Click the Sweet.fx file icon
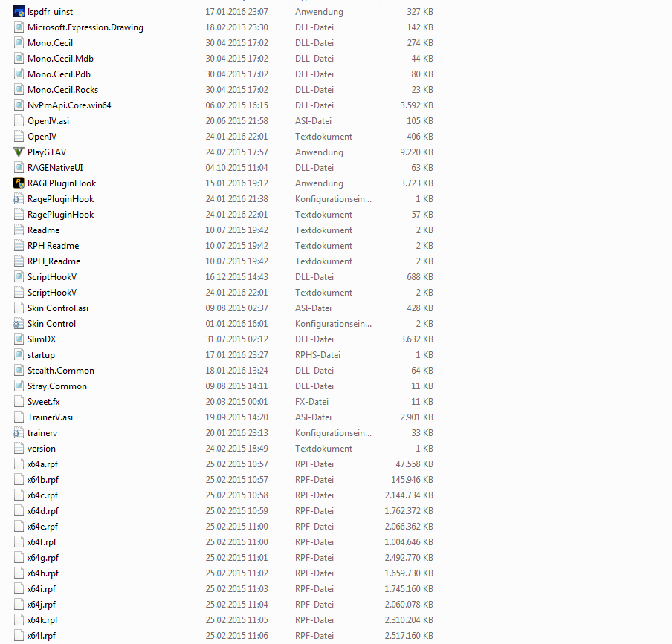 pos(19,402)
